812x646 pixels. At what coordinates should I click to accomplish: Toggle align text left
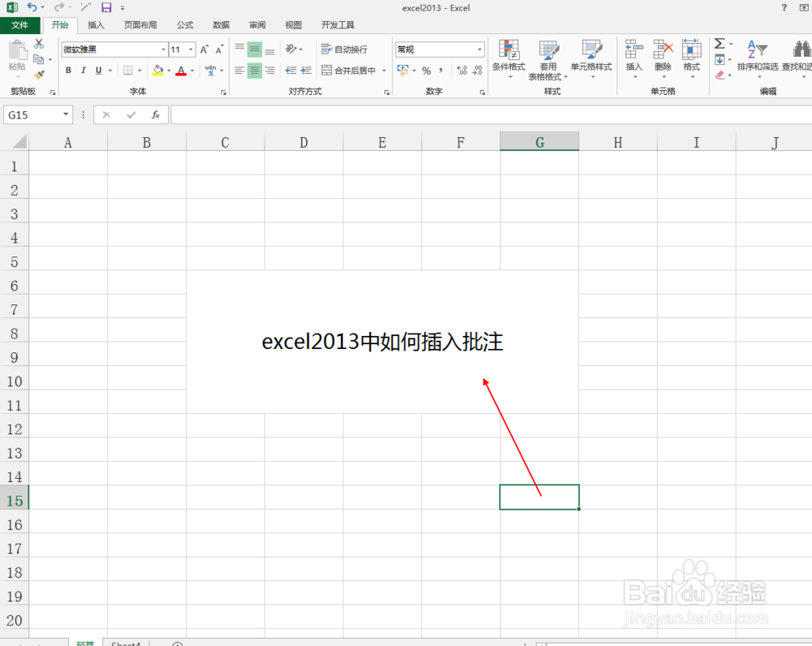pos(240,70)
